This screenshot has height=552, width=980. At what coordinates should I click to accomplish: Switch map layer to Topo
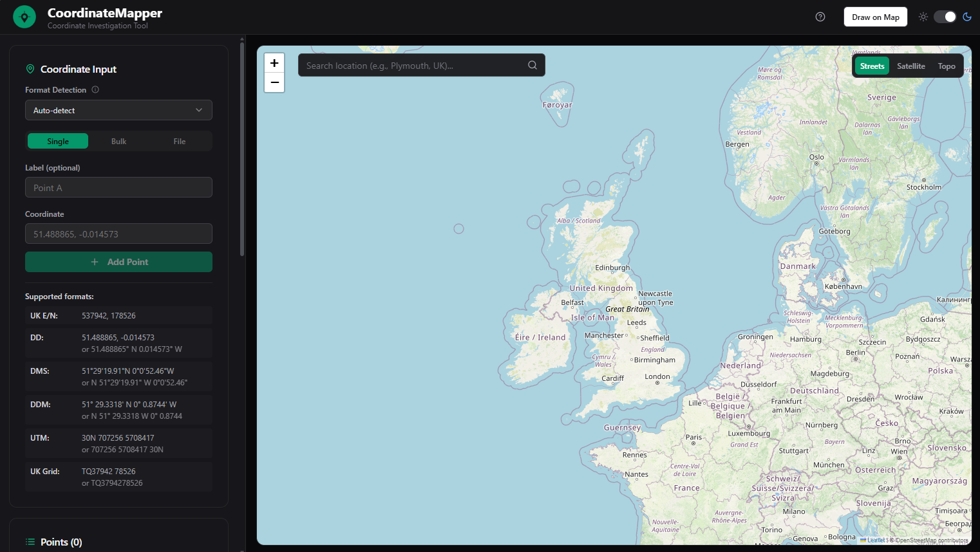pos(946,66)
